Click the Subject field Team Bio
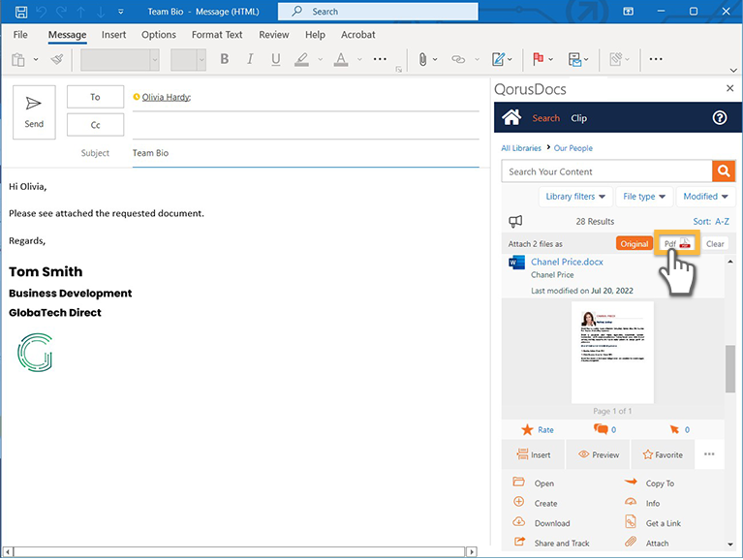 306,153
